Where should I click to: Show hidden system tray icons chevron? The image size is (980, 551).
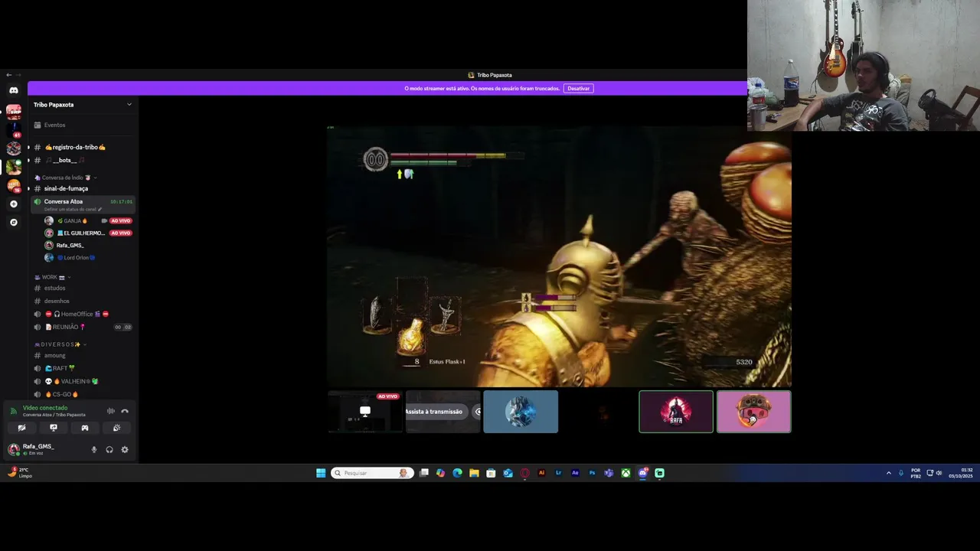888,473
